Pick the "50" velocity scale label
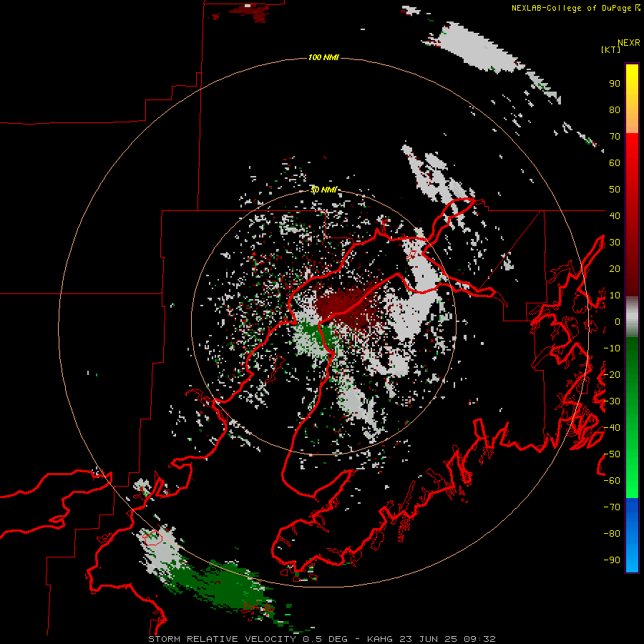Screen dimensions: 644x644 tap(615, 190)
